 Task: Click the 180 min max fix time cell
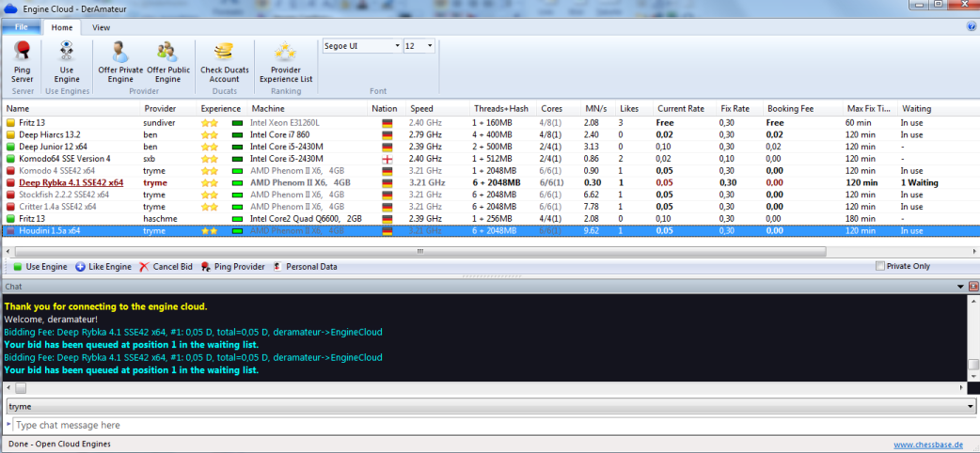[x=860, y=219]
